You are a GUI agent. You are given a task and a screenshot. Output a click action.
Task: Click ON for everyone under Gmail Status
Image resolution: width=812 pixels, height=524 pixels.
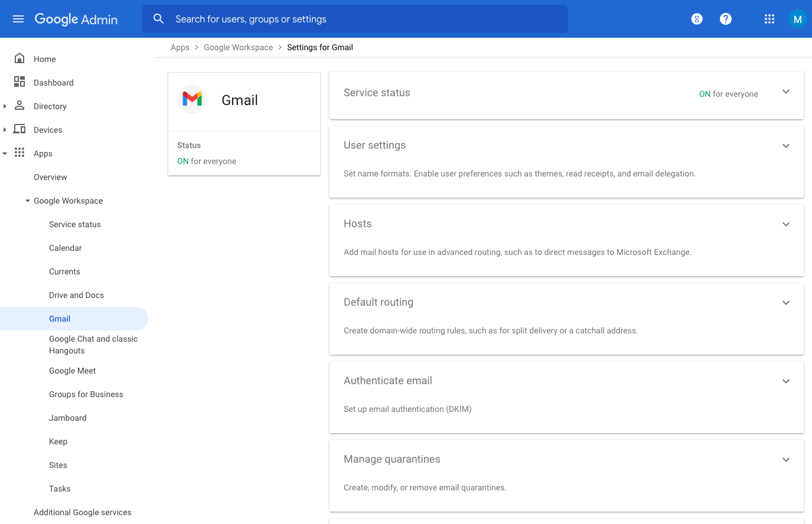207,161
